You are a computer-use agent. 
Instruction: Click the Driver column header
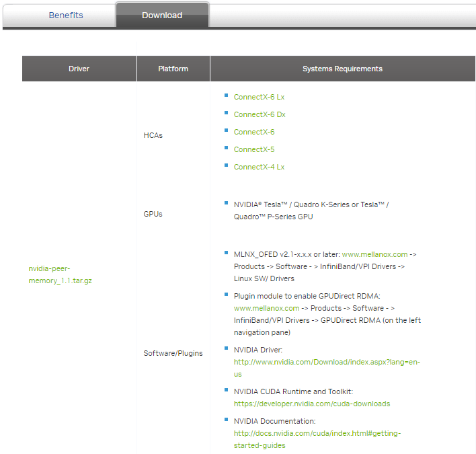pyautogui.click(x=79, y=69)
